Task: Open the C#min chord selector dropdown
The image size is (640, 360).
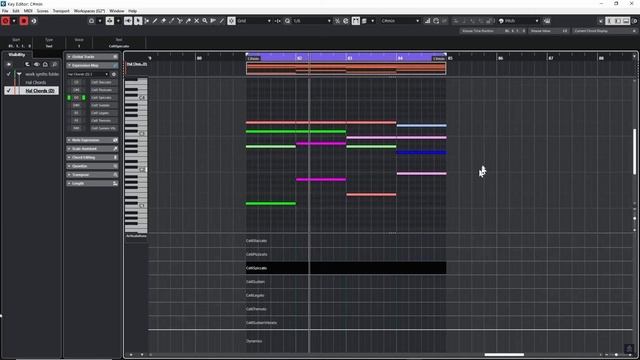Action: [x=400, y=21]
